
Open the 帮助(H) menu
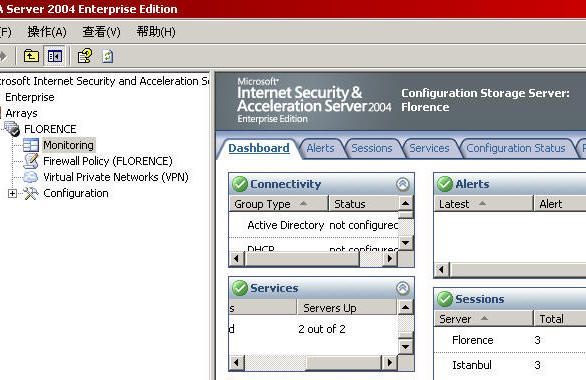pos(156,32)
